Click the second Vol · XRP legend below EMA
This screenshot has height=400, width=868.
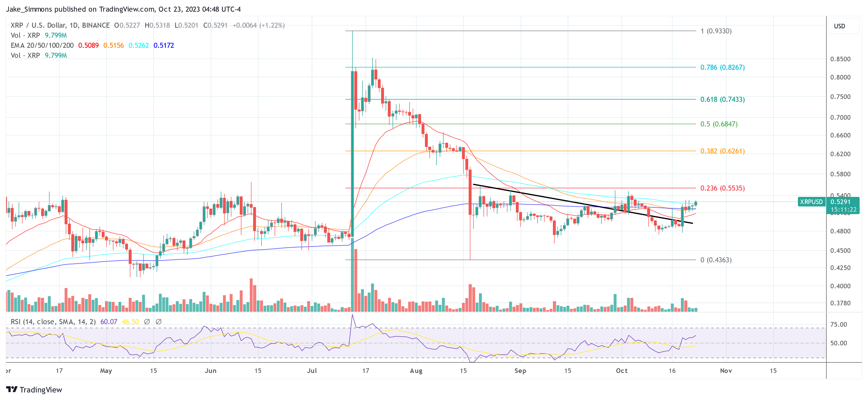point(25,55)
